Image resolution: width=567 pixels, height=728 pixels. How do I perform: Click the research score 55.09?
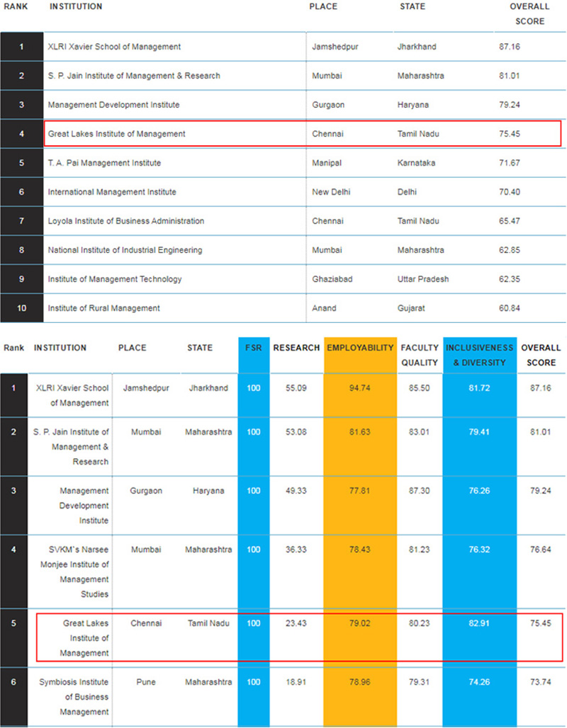click(x=296, y=388)
